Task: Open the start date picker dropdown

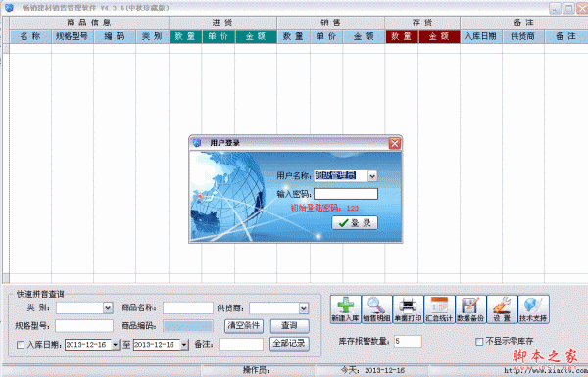Action: pos(115,345)
